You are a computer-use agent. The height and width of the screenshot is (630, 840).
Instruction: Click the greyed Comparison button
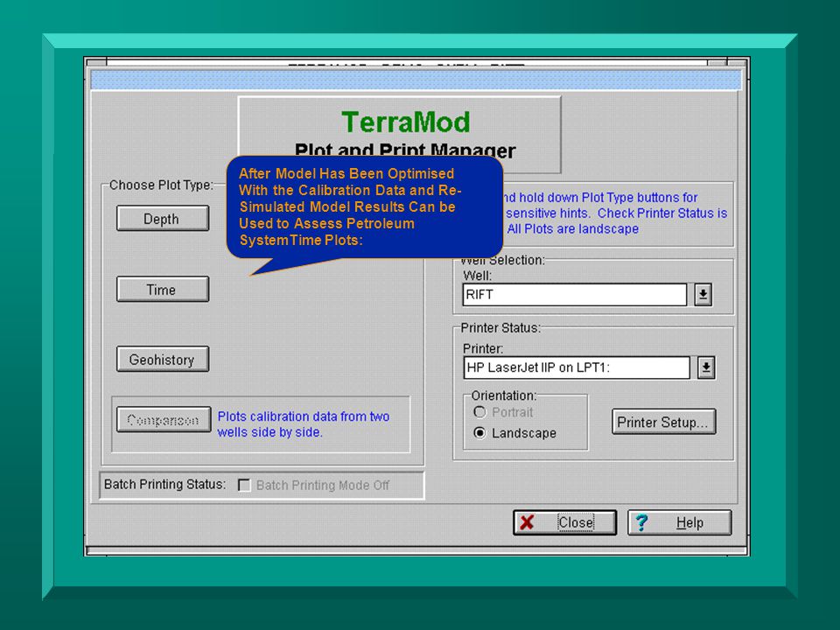pyautogui.click(x=164, y=419)
